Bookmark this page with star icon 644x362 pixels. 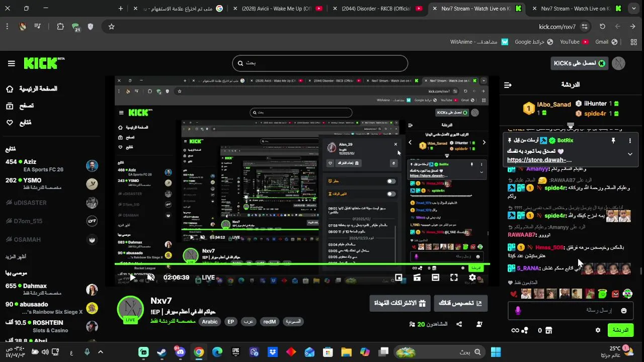(111, 27)
